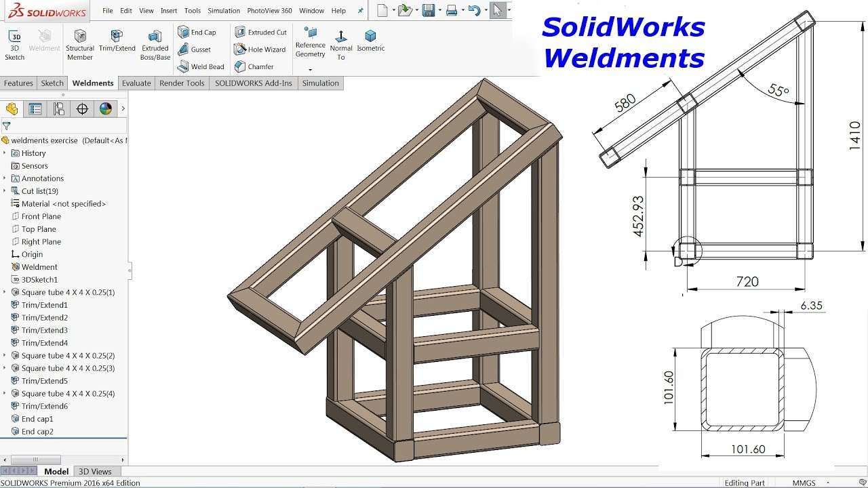The image size is (868, 488).
Task: Create a new document
Action: click(383, 10)
